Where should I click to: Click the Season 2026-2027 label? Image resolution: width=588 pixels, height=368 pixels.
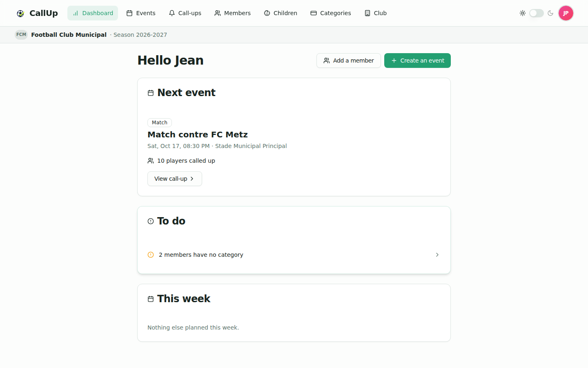(x=140, y=35)
